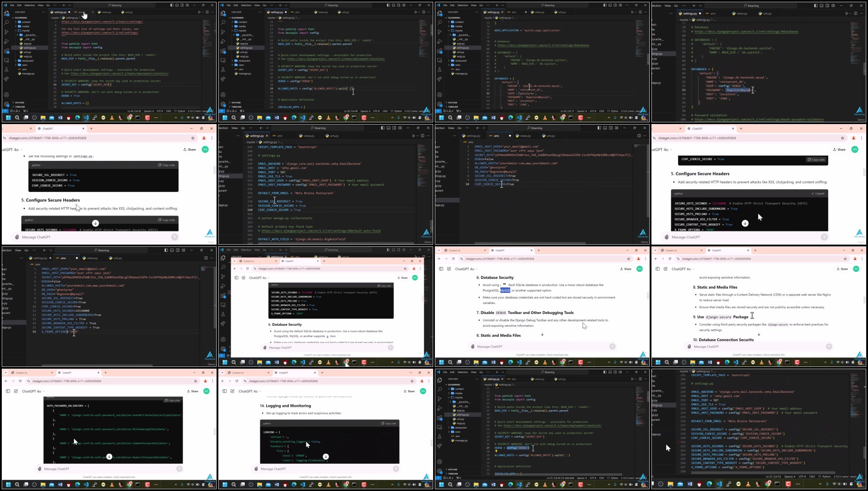Open Testing flask icon in Ln 24, Col 32 window
Image resolution: width=868 pixels, height=491 pixels.
click(x=6, y=70)
